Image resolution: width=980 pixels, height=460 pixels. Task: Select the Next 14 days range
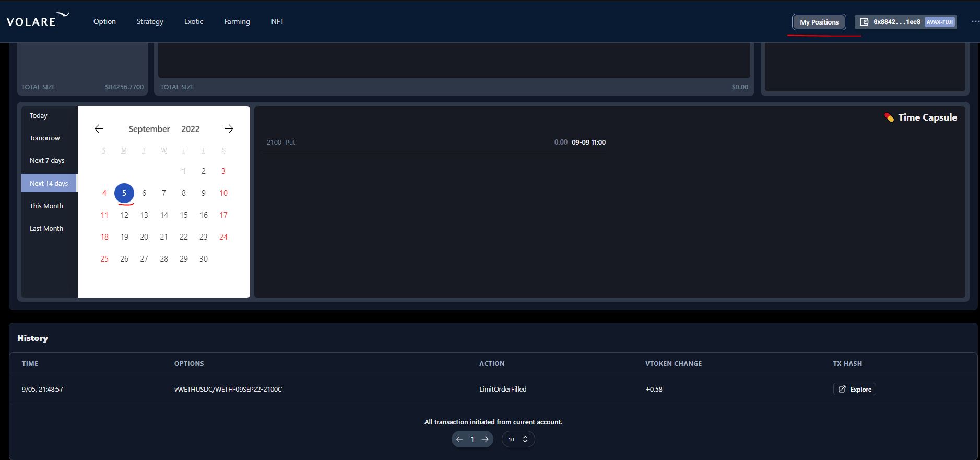[49, 183]
